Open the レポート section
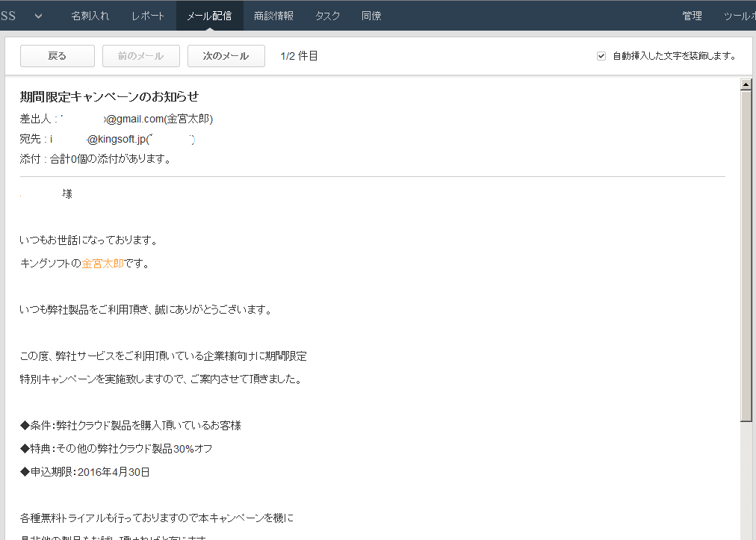Viewport: 756px width, 540px height. pos(147,15)
